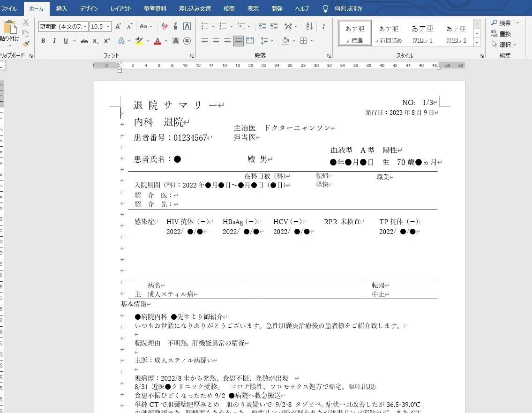
Task: Apply the 行間詰め style
Action: (x=389, y=33)
